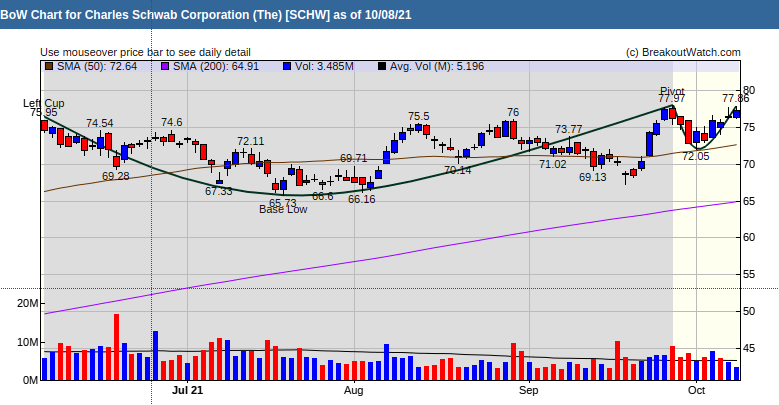Click the 10M volume axis label

[x=27, y=342]
